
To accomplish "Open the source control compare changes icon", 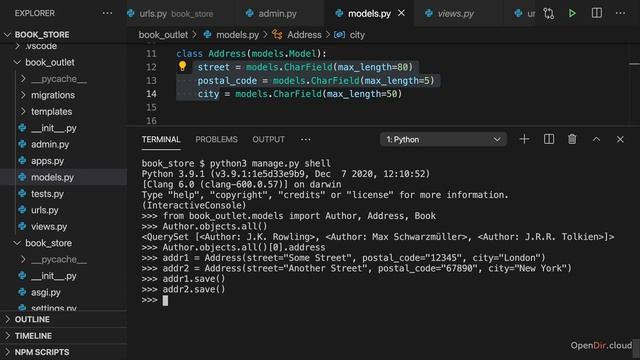I will pos(549,13).
